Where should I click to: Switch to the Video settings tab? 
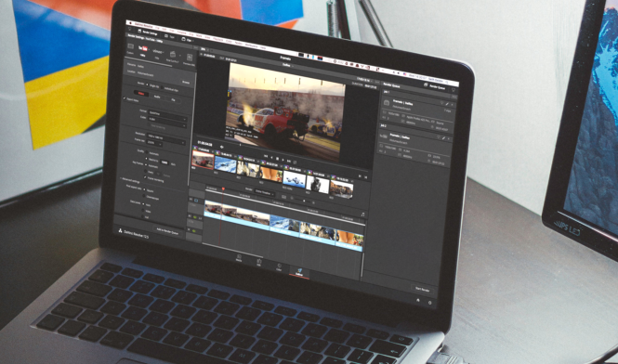pyautogui.click(x=141, y=94)
